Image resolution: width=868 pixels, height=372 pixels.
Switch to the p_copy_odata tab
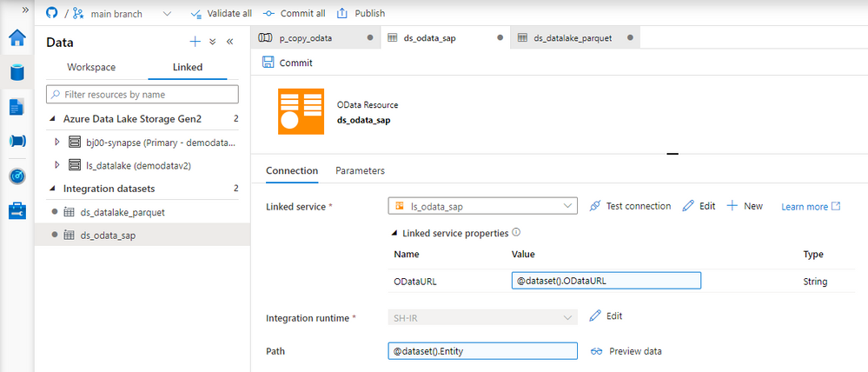pos(315,37)
